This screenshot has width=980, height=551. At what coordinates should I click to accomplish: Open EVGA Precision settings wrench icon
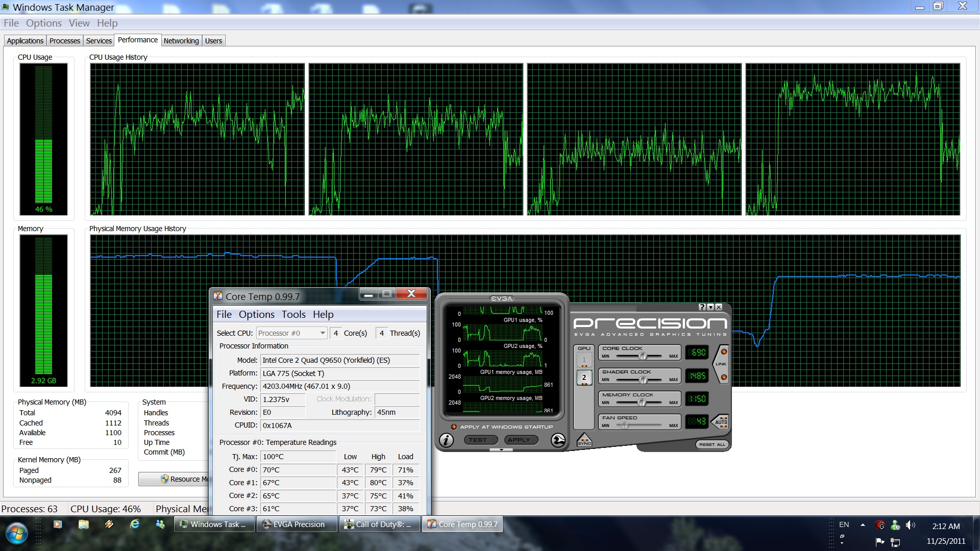pos(558,440)
